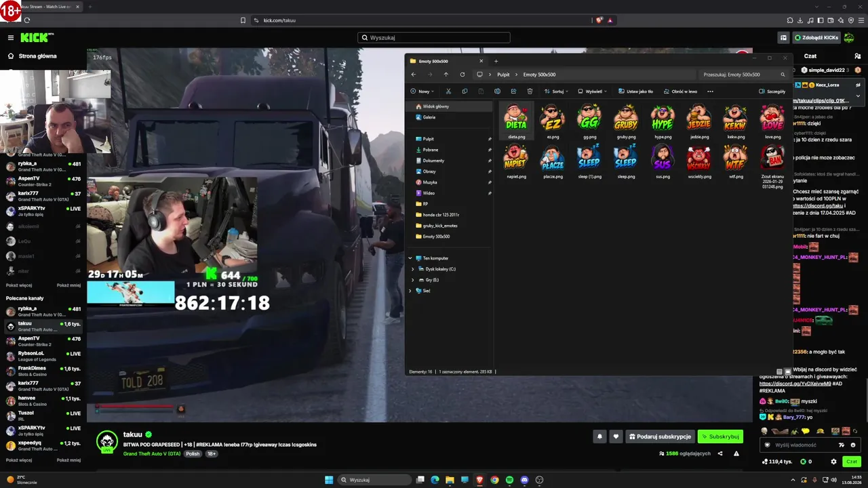
Task: Expand the Sieć tree node
Action: (410, 291)
